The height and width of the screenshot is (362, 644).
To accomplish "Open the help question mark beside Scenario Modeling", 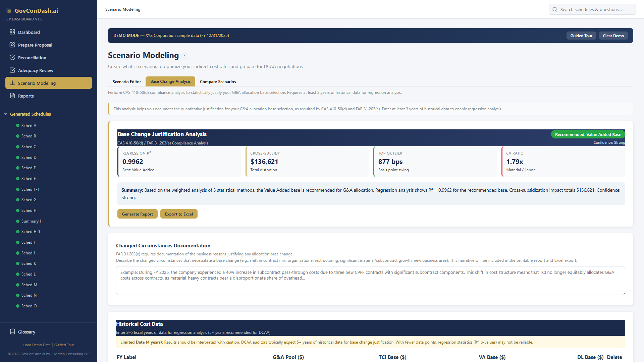I will coord(184,56).
